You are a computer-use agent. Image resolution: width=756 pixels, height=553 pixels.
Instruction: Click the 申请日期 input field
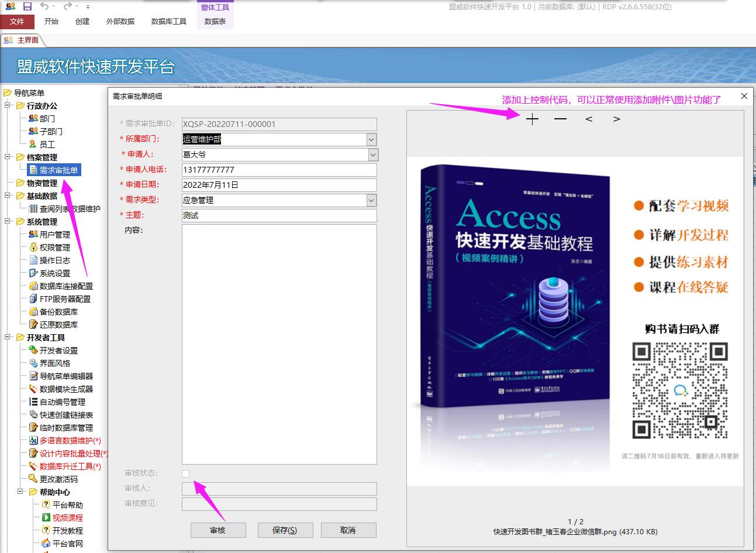click(279, 185)
